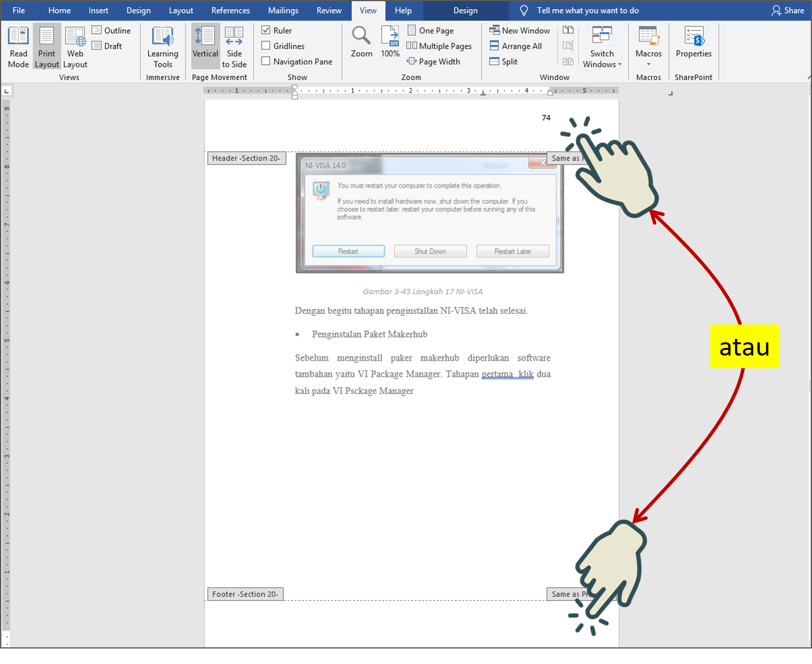Open the File tab
Image resolution: width=812 pixels, height=664 pixels.
click(x=18, y=10)
